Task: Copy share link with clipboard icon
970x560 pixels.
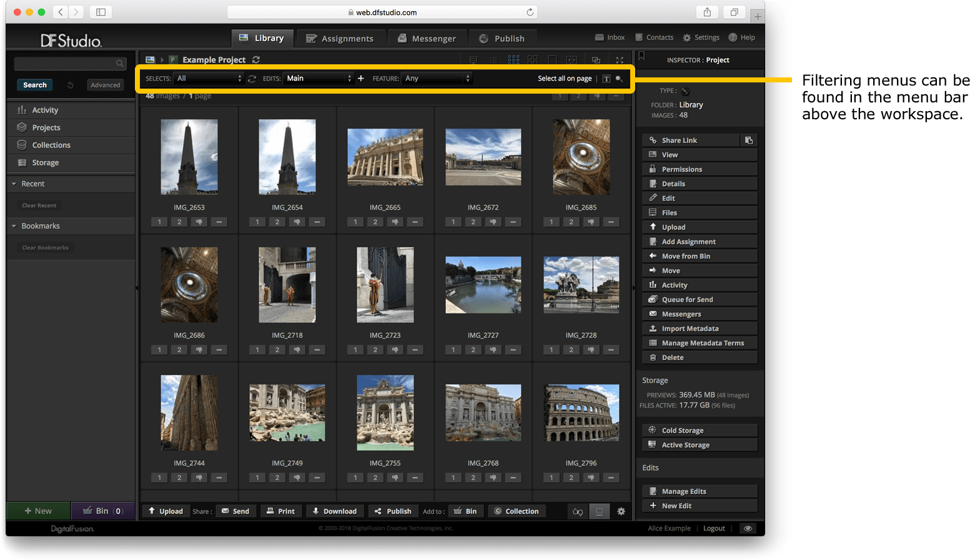Action: pos(748,140)
